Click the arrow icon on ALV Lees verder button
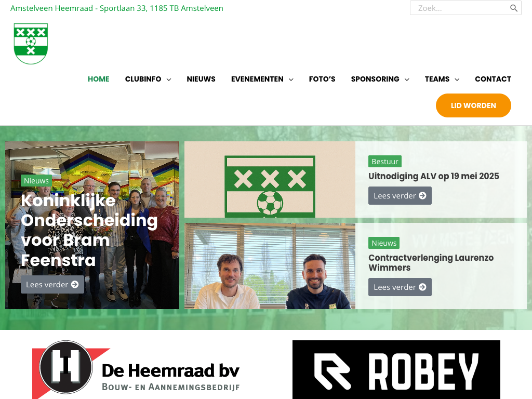Screen dimensions: 532x399 pos(422,195)
